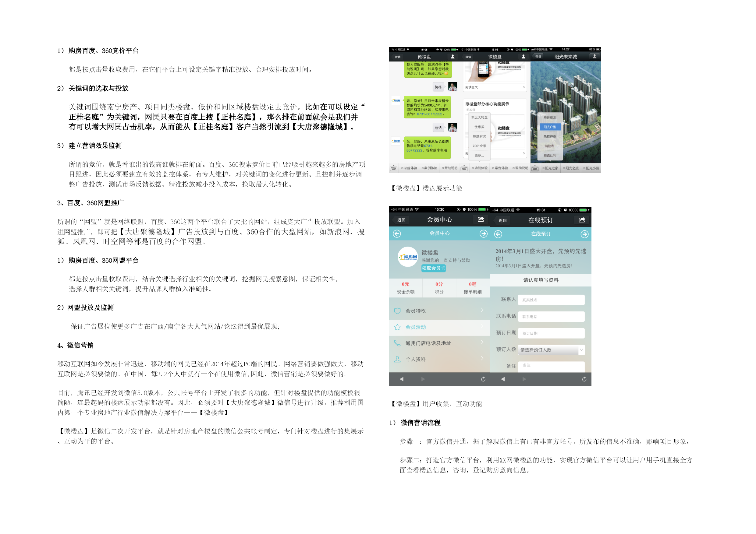Image resolution: width=756 pixels, height=534 pixels.
Task: Click the star icon next to 会员活动
Action: [x=397, y=327]
